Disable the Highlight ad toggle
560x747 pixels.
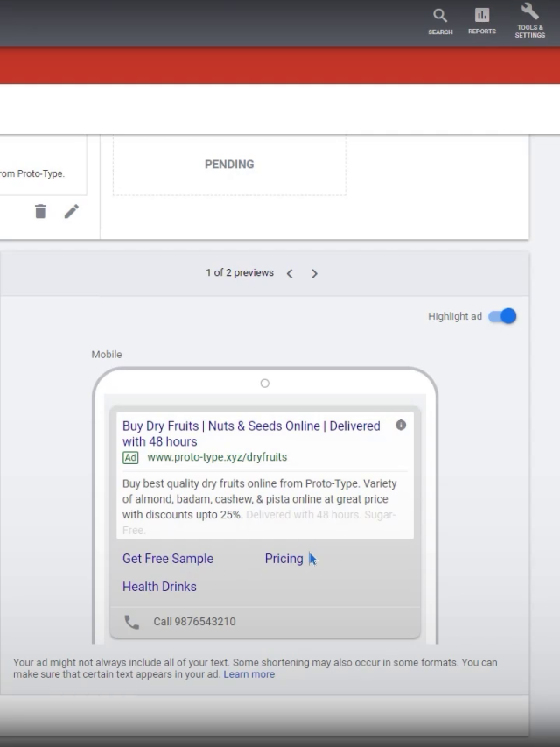coord(502,316)
